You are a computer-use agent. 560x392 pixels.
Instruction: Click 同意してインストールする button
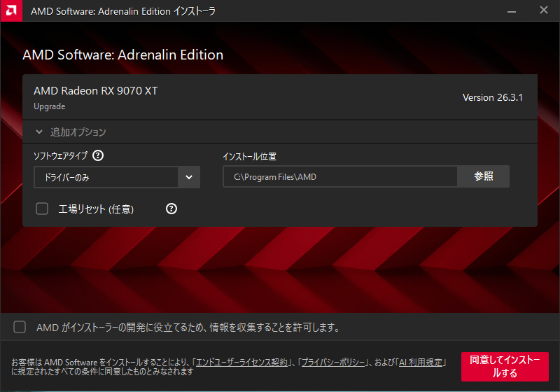click(505, 367)
